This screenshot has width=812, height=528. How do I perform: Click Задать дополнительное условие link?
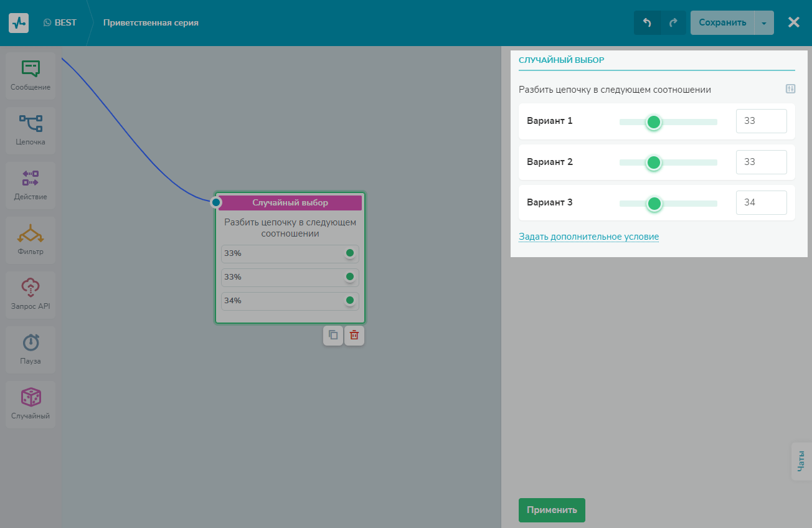coord(588,237)
